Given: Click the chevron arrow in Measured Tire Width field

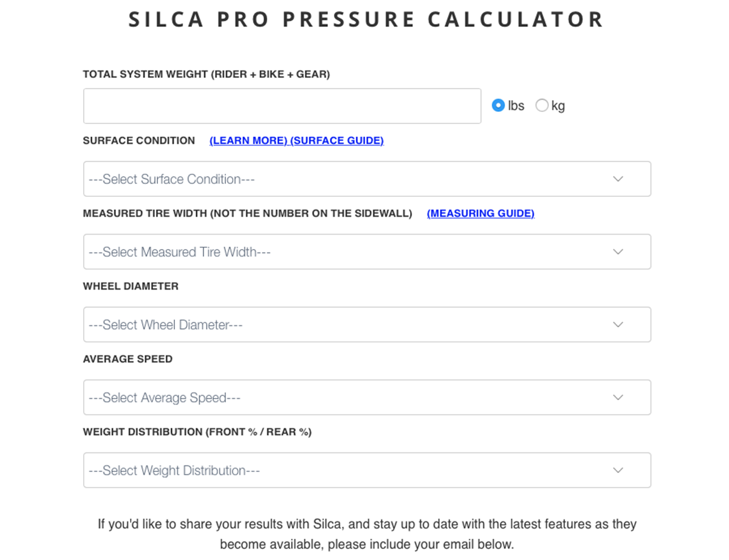Looking at the screenshot, I should point(618,252).
